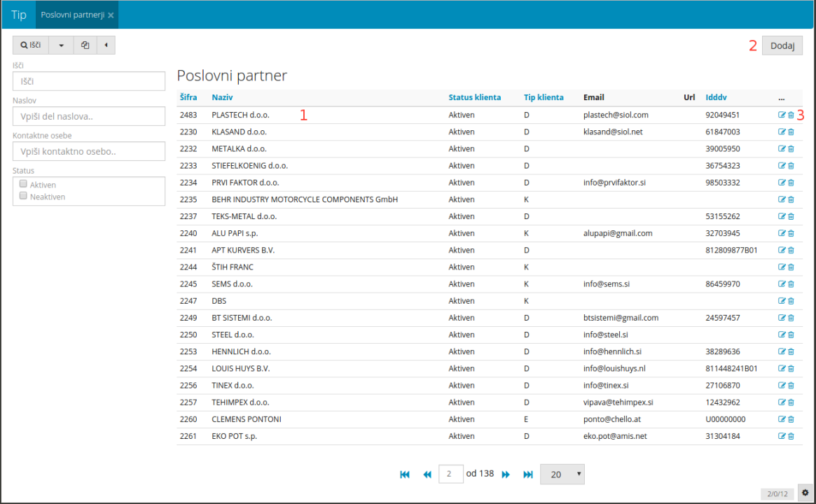Viewport: 816px width, 504px height.
Task: Delete the KLASAND d.o.o. row via trash icon
Action: click(x=791, y=132)
